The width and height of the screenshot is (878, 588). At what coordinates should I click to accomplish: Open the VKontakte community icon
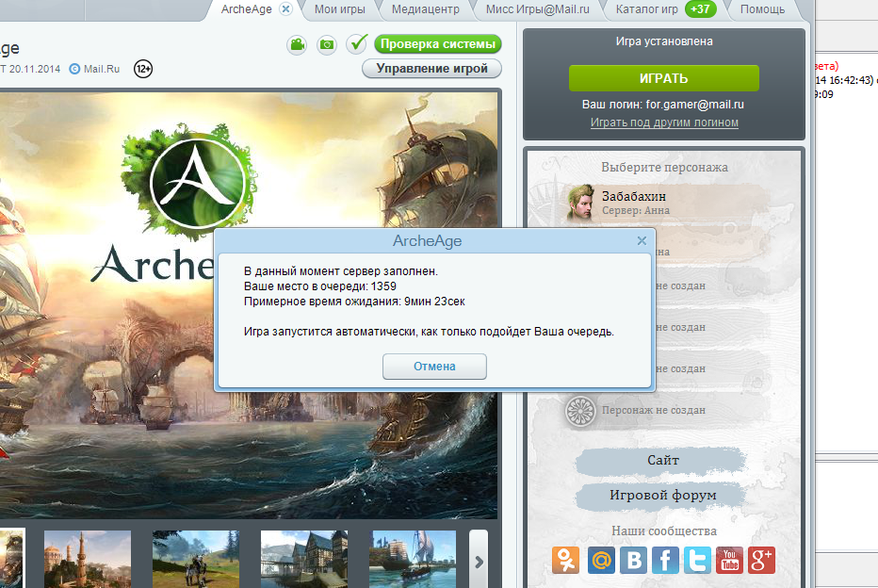[x=633, y=560]
